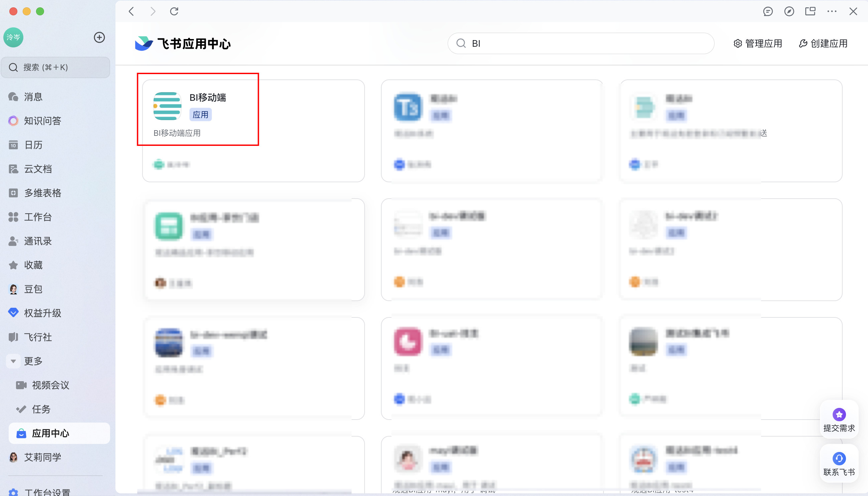Click the 创建应用 button
This screenshot has width=868, height=496.
pos(823,44)
